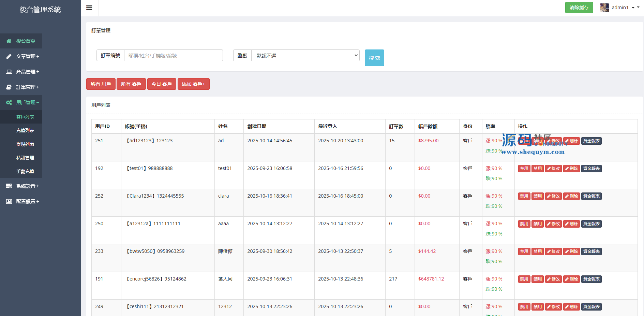Click the gears icon for 用戶管理
The height and width of the screenshot is (316, 644).
(9, 102)
